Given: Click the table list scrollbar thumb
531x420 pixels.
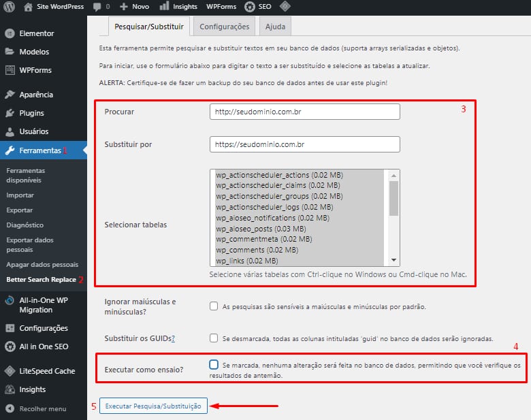Looking at the screenshot, I should [x=393, y=198].
